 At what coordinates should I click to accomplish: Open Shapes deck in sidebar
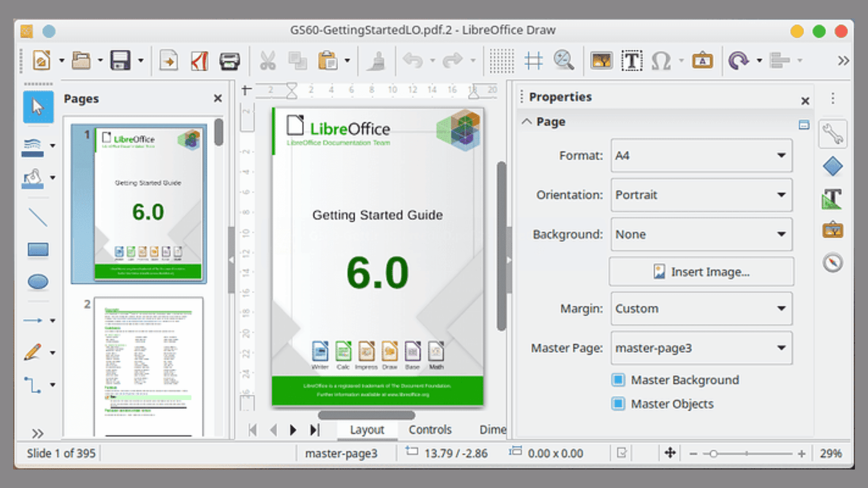point(833,166)
